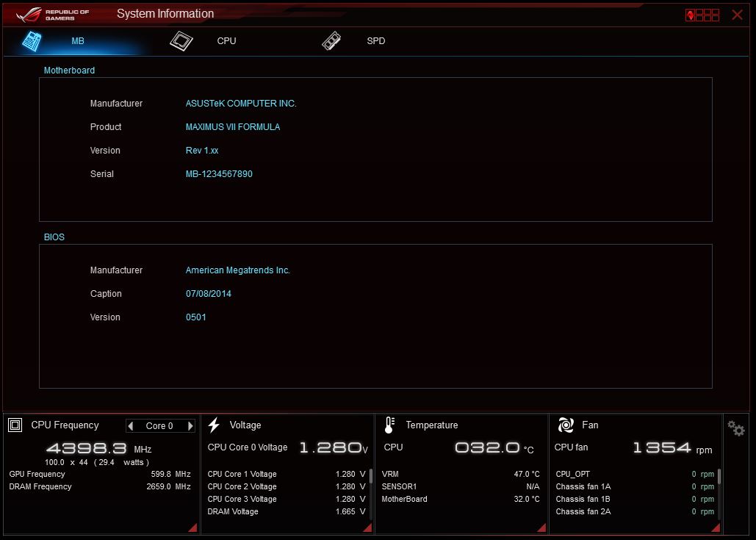Click the CPU_OPT fan row

635,474
